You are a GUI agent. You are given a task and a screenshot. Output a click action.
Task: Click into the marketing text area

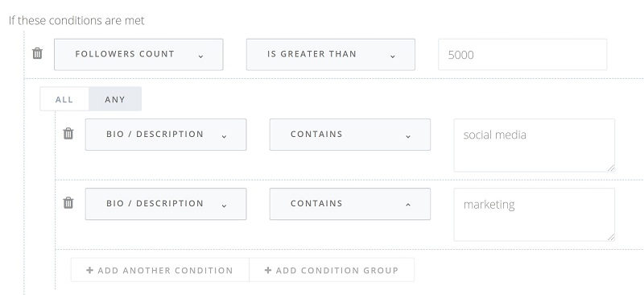(x=534, y=214)
